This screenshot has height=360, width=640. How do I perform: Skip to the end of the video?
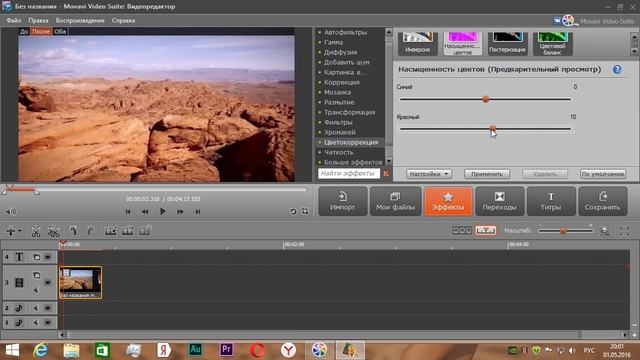coord(198,211)
